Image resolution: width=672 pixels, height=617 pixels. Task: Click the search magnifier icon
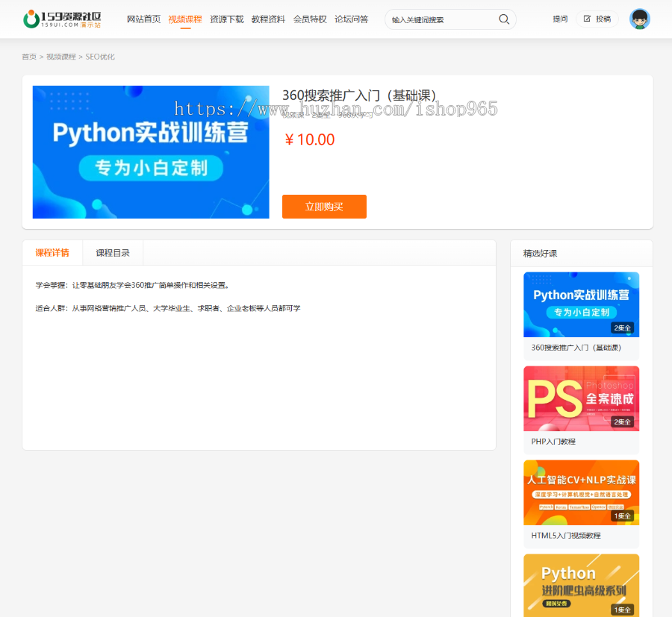[504, 19]
